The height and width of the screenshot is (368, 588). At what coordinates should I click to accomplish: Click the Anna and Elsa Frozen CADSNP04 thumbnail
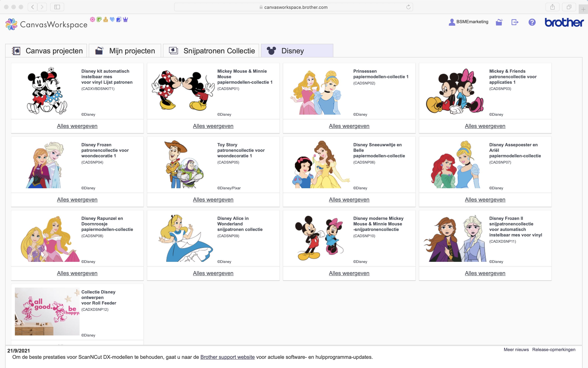(x=45, y=165)
